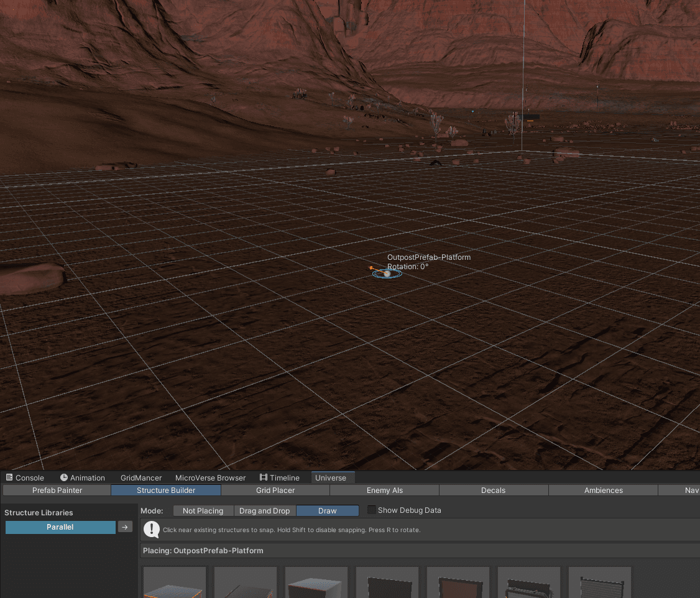Open the GridMancer tab

click(140, 477)
